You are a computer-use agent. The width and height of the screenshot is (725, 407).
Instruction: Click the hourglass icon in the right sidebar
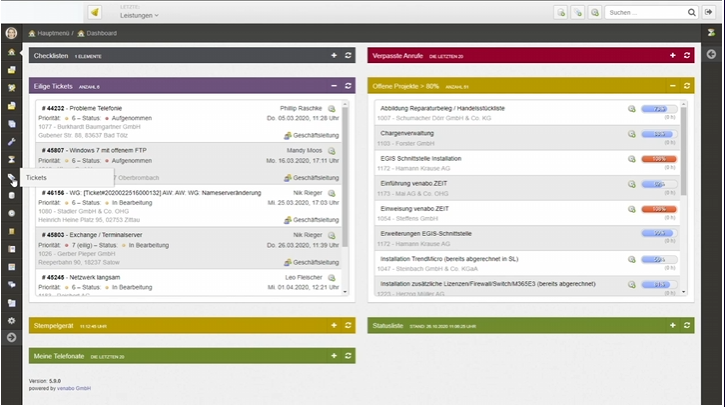pyautogui.click(x=711, y=33)
